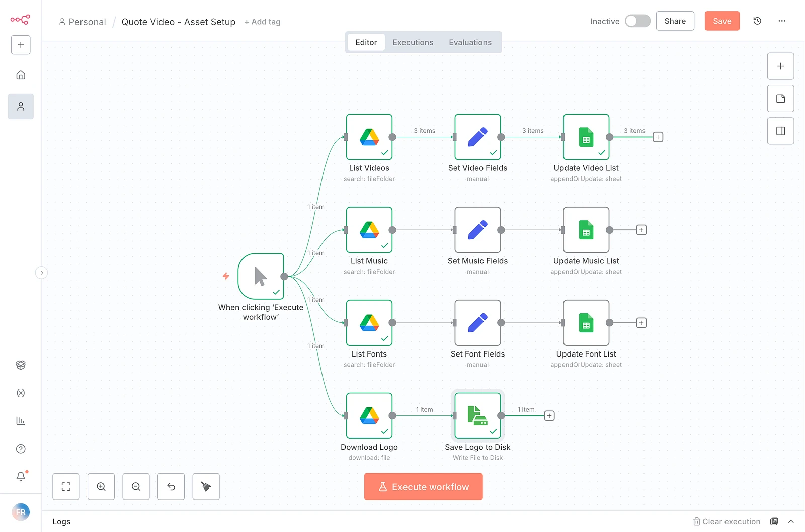Viewport: 805px width, 532px height.
Task: Select the Save Logo to Disk node
Action: [477, 416]
